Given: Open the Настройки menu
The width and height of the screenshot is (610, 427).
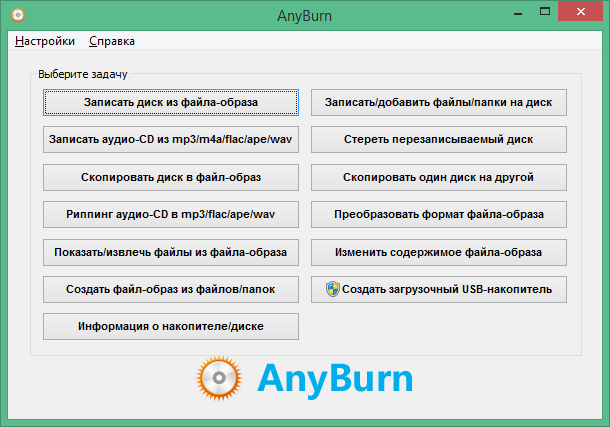Looking at the screenshot, I should pos(45,41).
